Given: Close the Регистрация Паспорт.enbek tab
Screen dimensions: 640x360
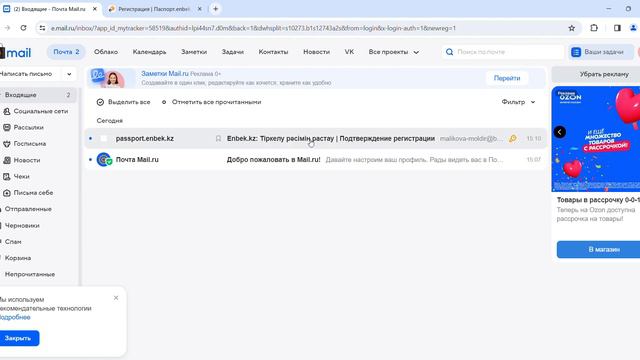Looking at the screenshot, I should coord(200,9).
